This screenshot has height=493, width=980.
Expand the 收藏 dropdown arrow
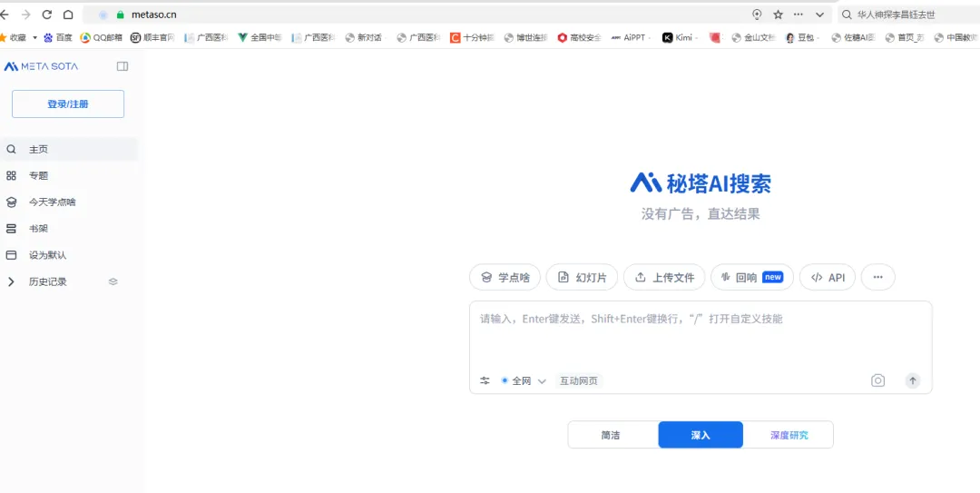[35, 37]
